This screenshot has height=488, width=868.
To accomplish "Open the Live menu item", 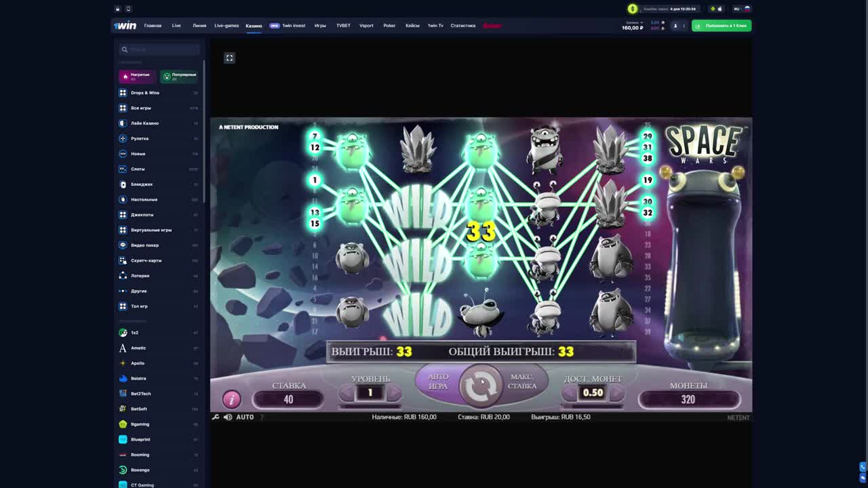I will (x=176, y=26).
